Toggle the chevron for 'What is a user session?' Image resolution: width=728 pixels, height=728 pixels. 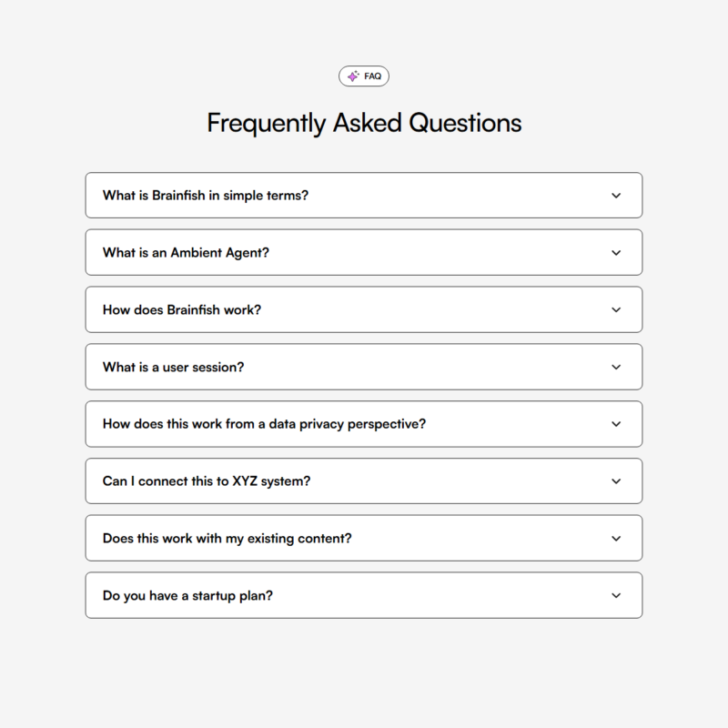(x=616, y=368)
